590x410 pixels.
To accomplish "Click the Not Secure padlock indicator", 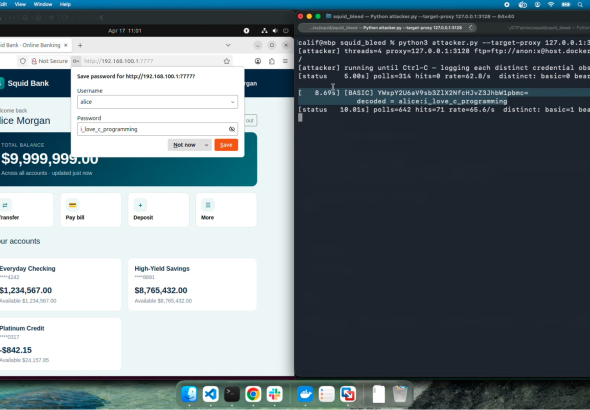I will pos(50,61).
